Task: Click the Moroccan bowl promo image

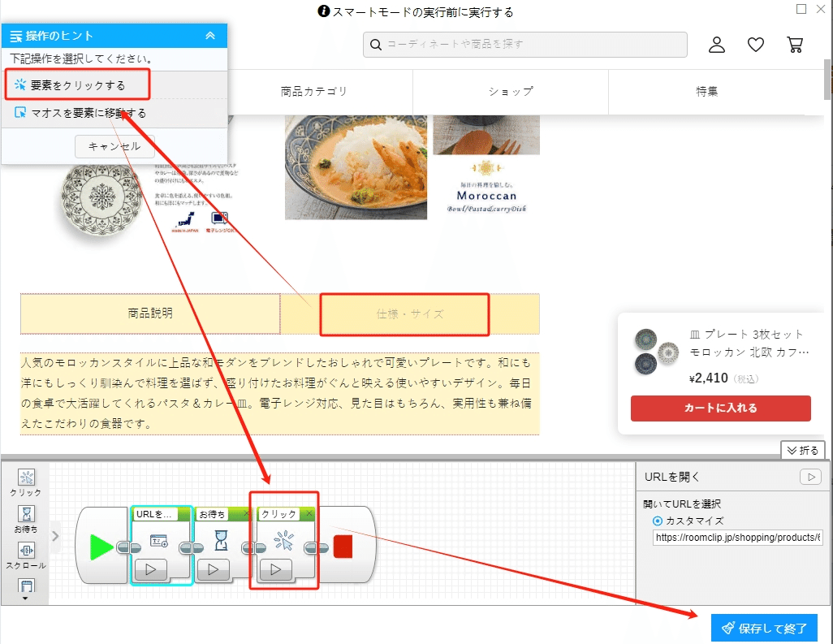Action: click(486, 165)
